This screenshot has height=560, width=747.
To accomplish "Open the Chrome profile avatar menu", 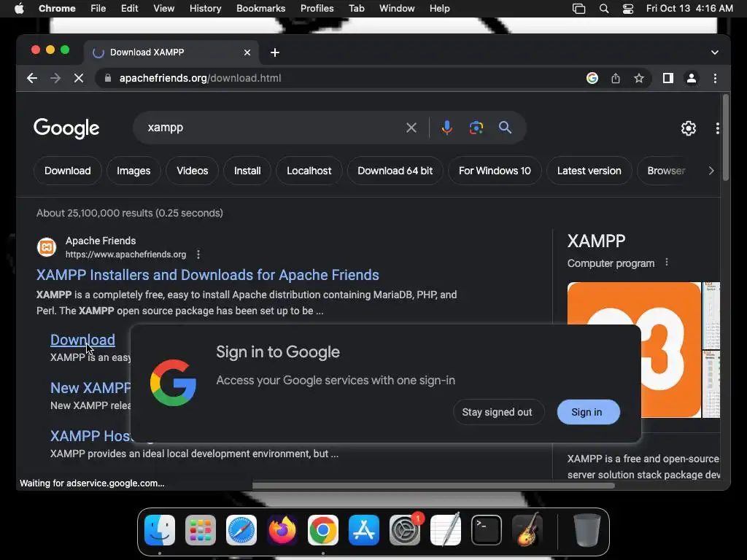I will 692,78.
